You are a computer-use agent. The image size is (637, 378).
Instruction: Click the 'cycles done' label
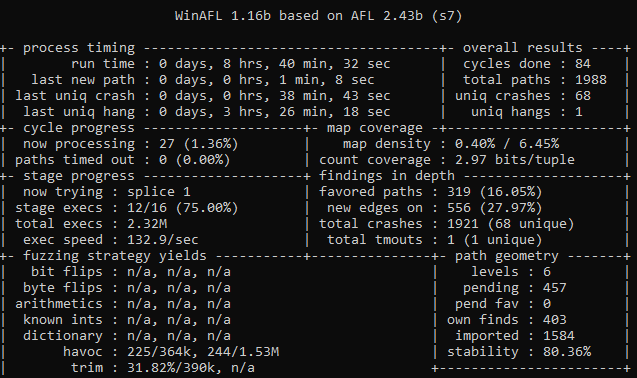(x=507, y=64)
